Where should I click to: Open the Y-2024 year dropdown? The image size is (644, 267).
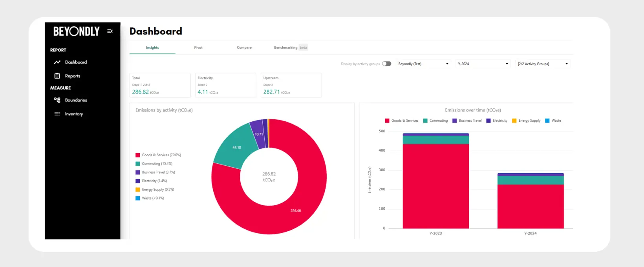(483, 64)
